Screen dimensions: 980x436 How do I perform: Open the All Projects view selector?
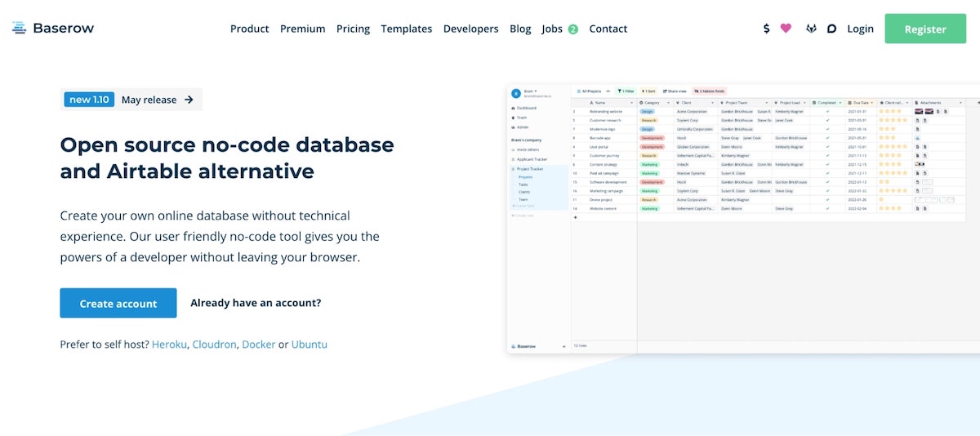tap(590, 91)
